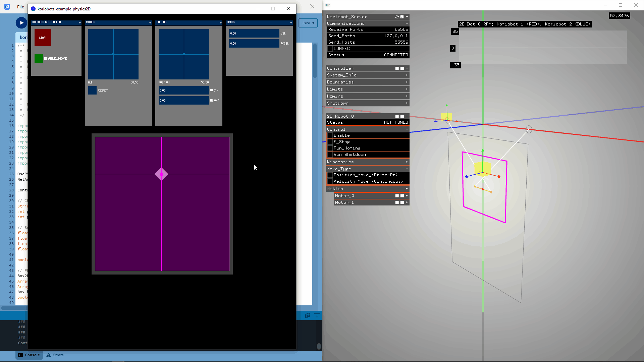
Task: Click the console collapse icon in Processing status bar
Action: [x=317, y=315]
